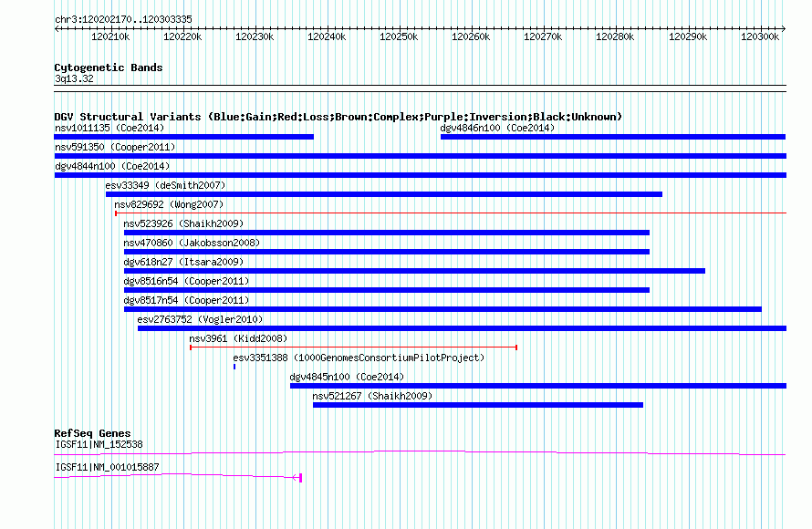
Task: Click the 120240k ruler tick label
Action: (x=327, y=36)
